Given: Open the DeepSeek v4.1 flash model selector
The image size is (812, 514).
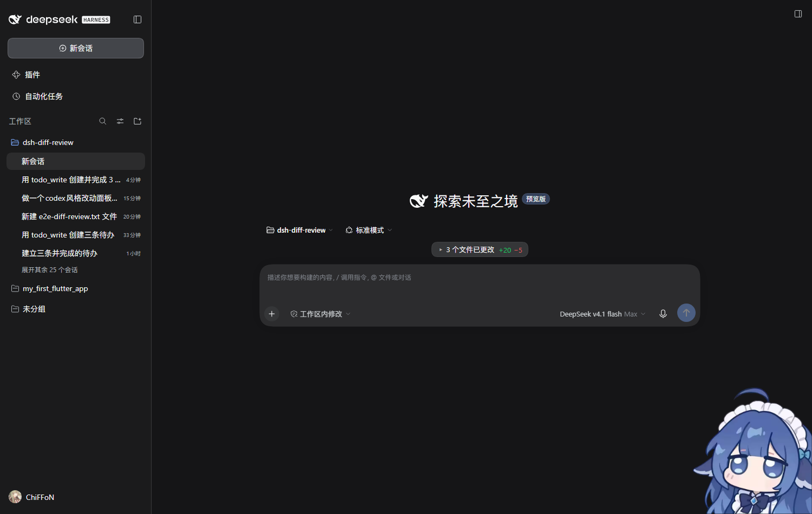Looking at the screenshot, I should click(x=603, y=314).
